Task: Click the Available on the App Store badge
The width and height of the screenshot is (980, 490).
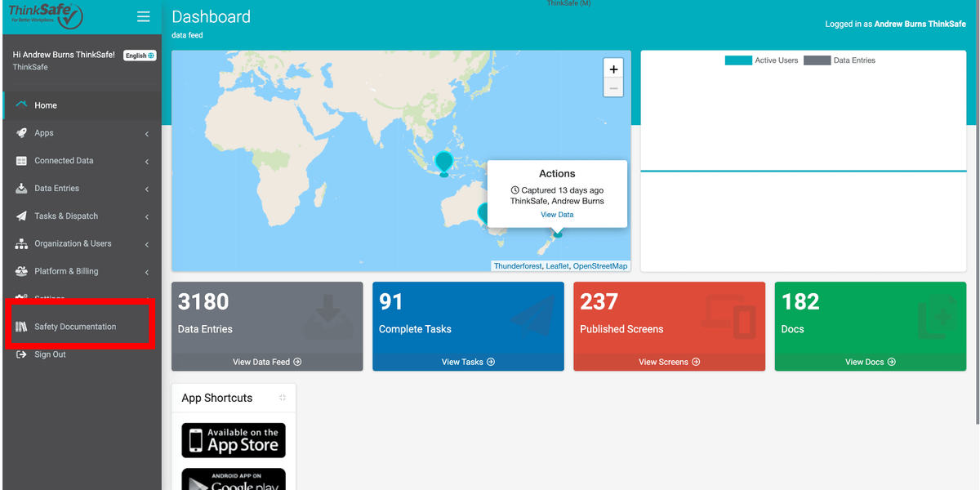Action: 234,440
